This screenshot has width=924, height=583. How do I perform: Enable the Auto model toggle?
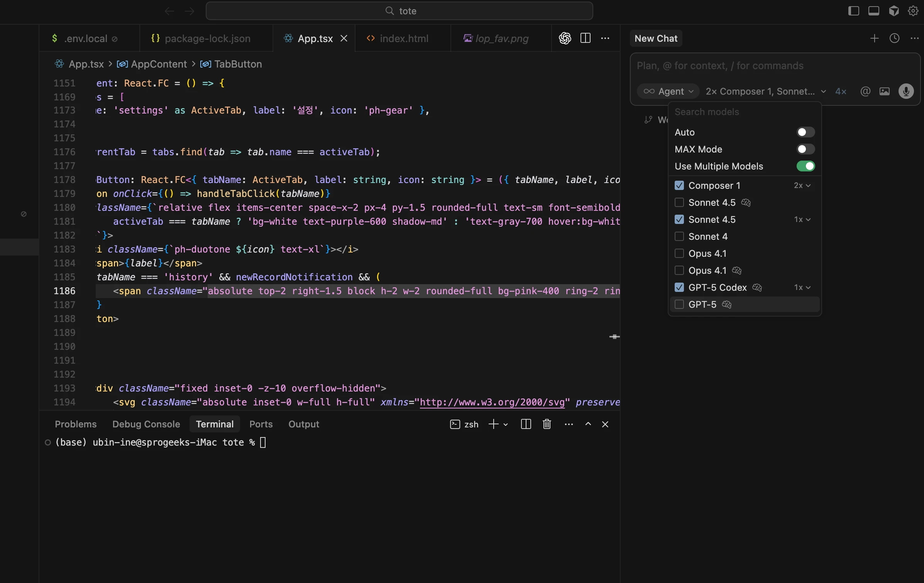click(x=806, y=132)
